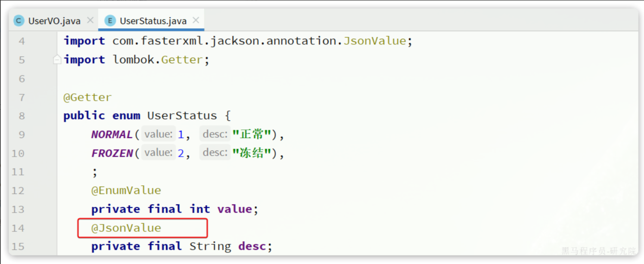Click Getter in the lombok import line

coord(182,60)
